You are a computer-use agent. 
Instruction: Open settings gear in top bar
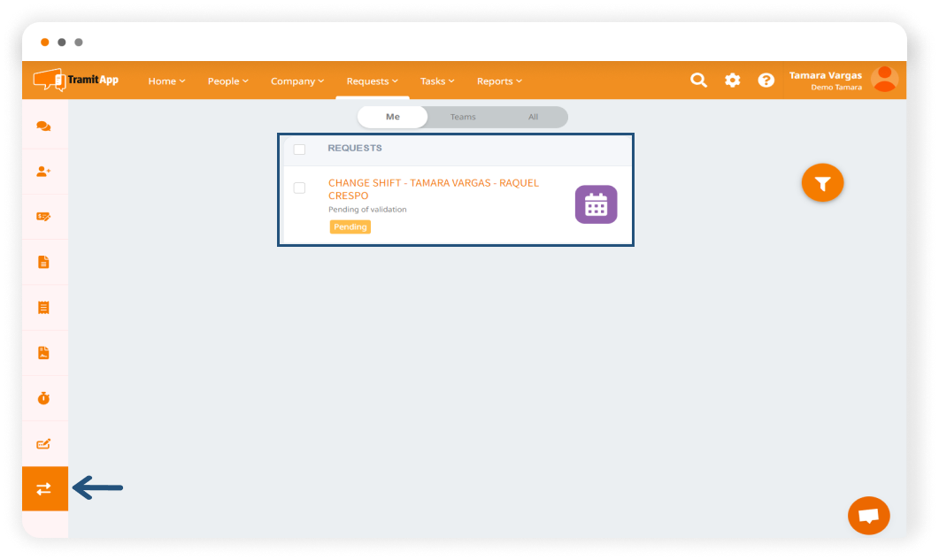732,81
